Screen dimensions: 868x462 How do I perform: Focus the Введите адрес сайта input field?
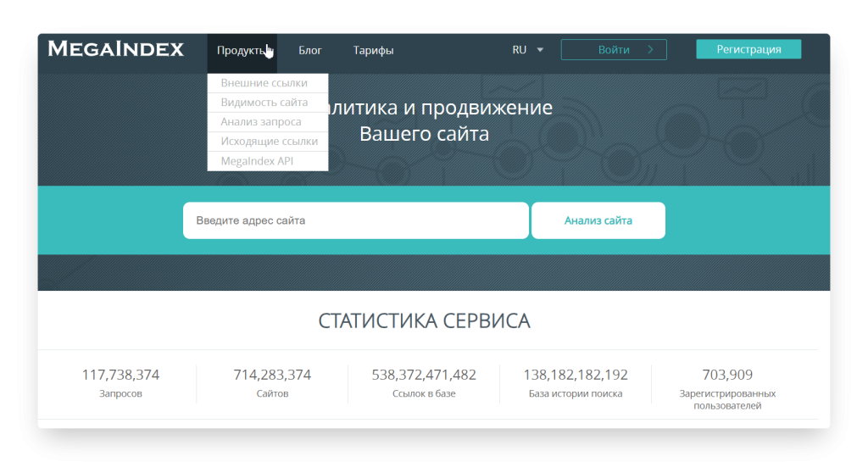coord(355,220)
